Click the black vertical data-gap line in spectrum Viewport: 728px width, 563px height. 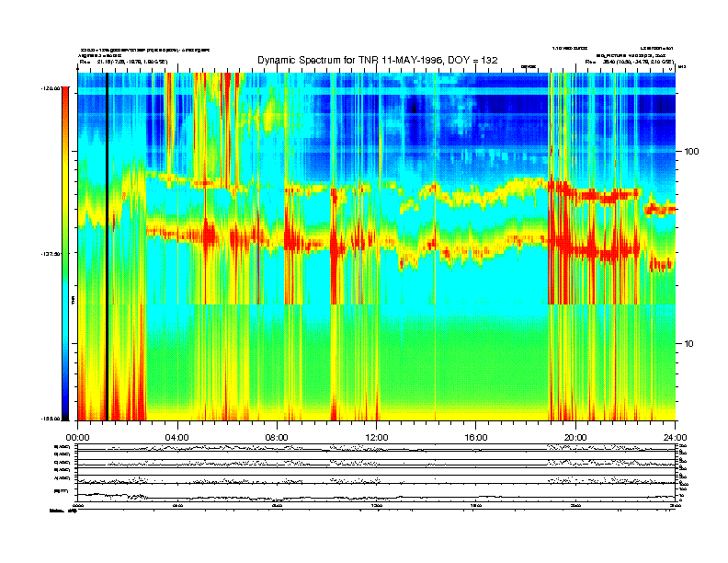coord(107,247)
